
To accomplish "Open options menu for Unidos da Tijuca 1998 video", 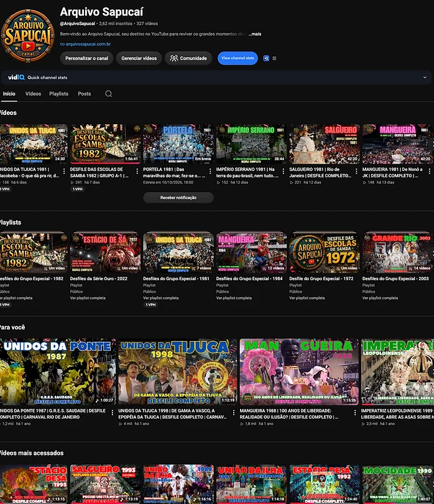I will point(234,413).
